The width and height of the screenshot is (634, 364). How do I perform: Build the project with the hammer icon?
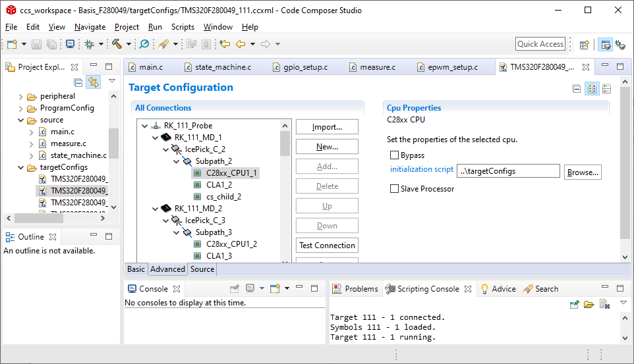(117, 44)
